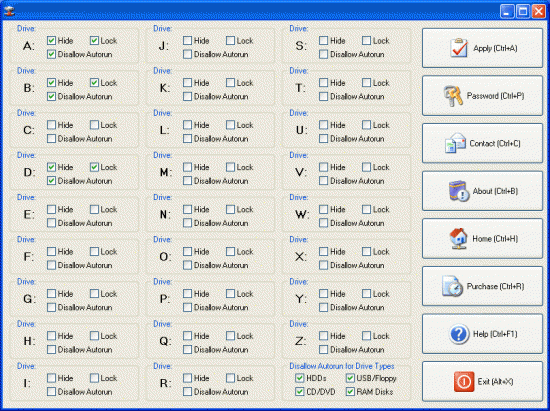Screen dimensions: 550x411
Task: Uncheck USB/Floppy drive type option
Action: [350, 378]
